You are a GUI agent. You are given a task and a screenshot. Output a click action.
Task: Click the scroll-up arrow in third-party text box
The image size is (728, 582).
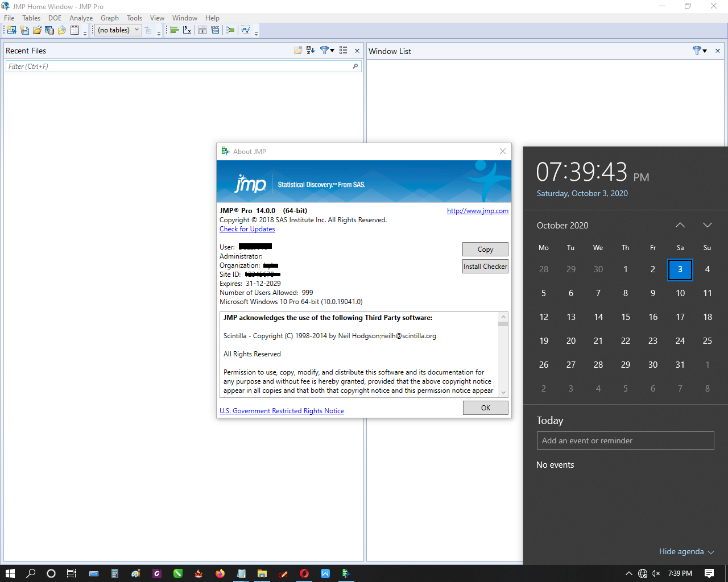click(503, 317)
